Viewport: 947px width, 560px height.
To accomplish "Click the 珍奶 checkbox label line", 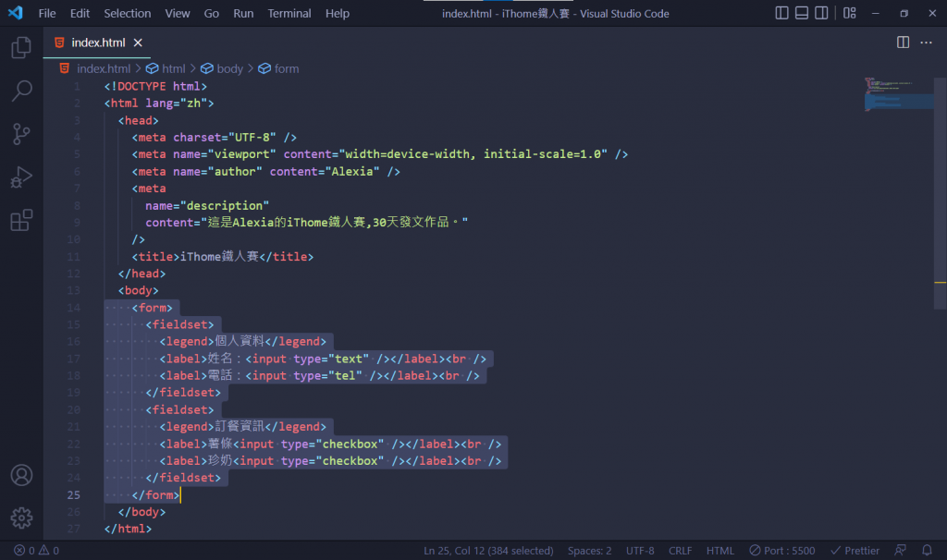I will 330,460.
